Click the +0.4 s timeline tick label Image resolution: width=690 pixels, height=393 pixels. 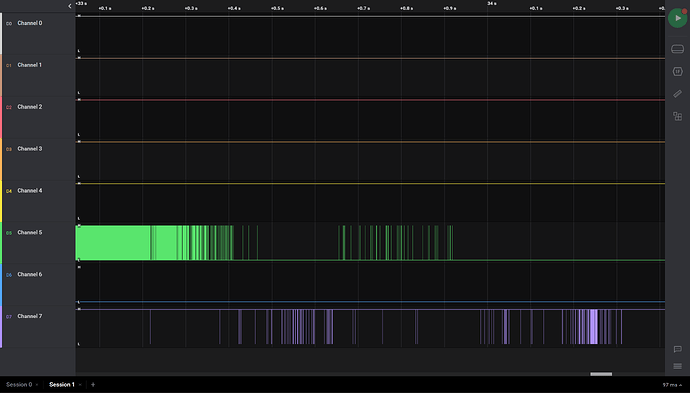[234, 8]
